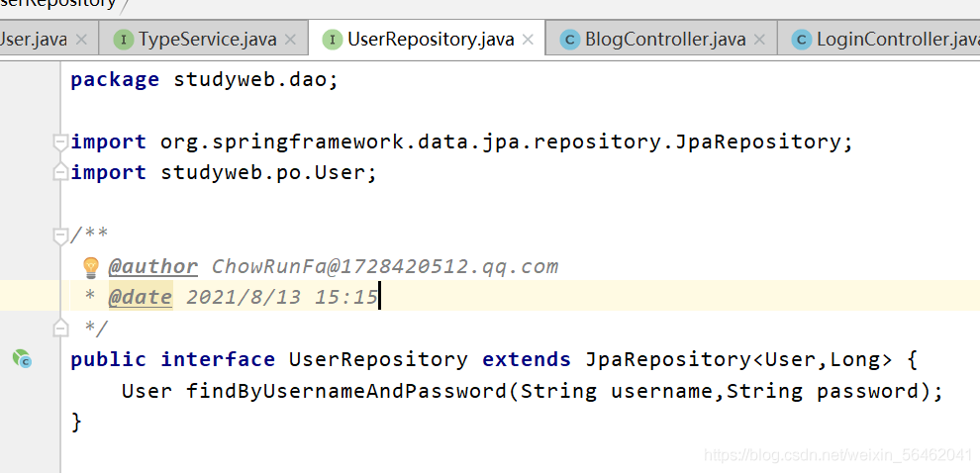This screenshot has height=473, width=980.
Task: Click fold marker beside studyweb.po.User import
Action: point(61,173)
